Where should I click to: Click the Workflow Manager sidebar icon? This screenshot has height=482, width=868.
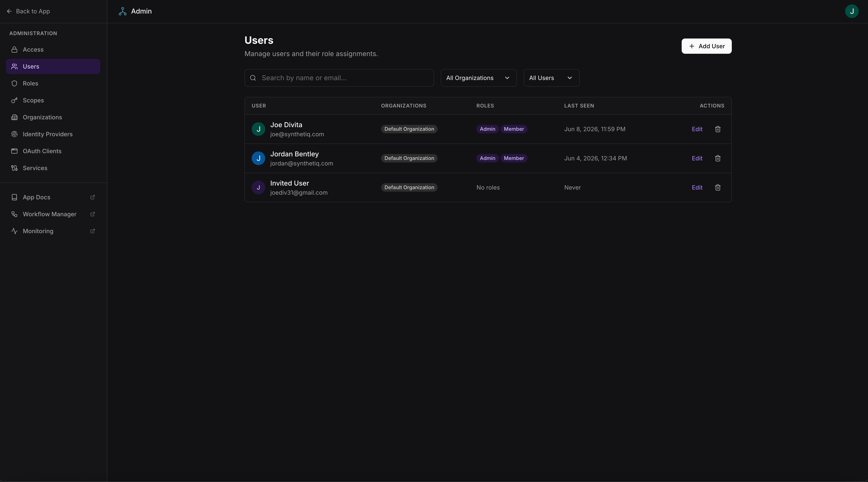click(14, 214)
